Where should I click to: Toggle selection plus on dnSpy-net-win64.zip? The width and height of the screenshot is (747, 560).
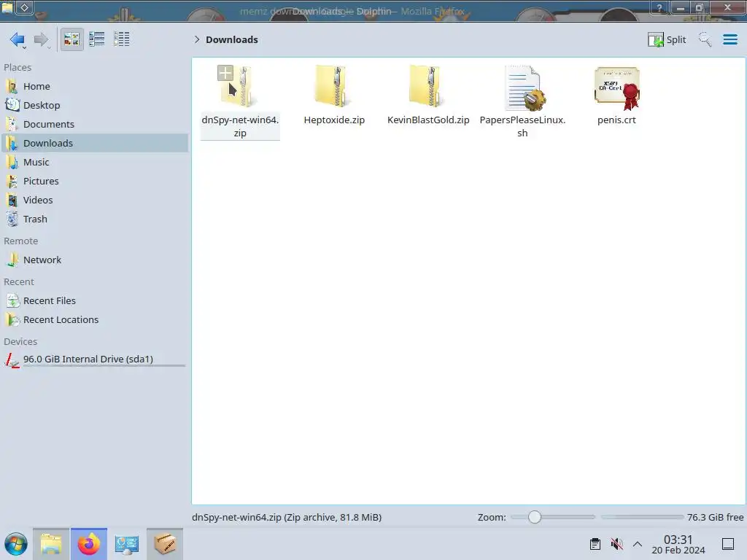point(225,73)
